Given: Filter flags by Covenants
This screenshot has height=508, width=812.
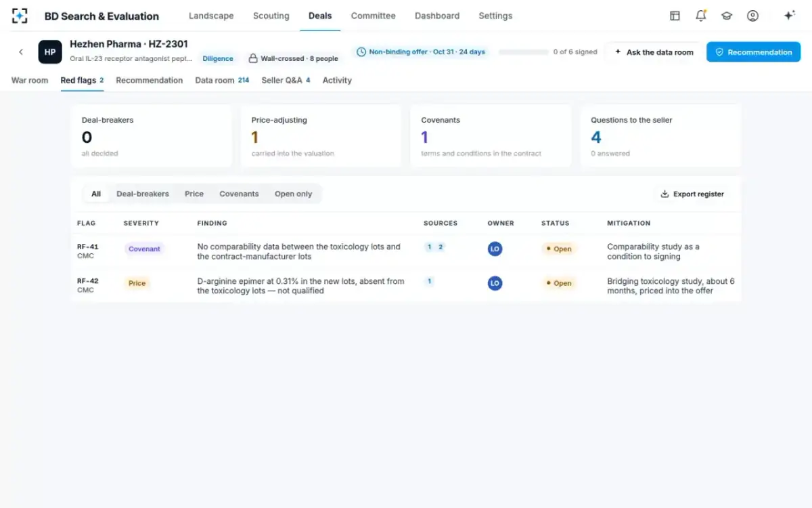Looking at the screenshot, I should (239, 194).
